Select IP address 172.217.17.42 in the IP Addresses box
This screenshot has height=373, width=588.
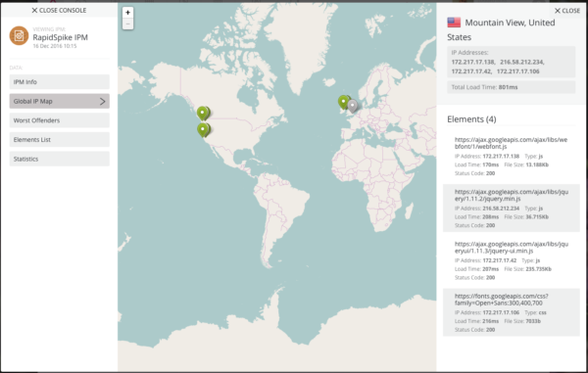pyautogui.click(x=471, y=71)
